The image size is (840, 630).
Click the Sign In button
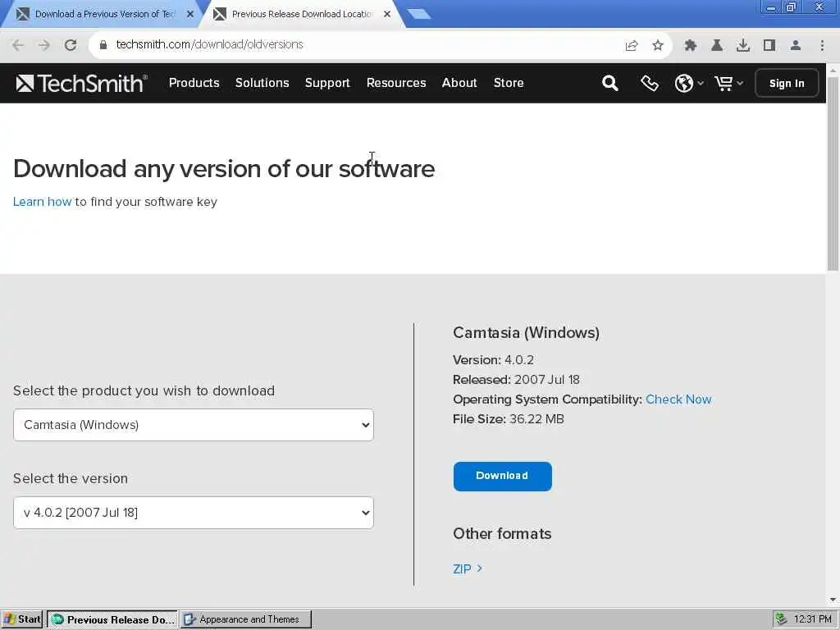787,83
